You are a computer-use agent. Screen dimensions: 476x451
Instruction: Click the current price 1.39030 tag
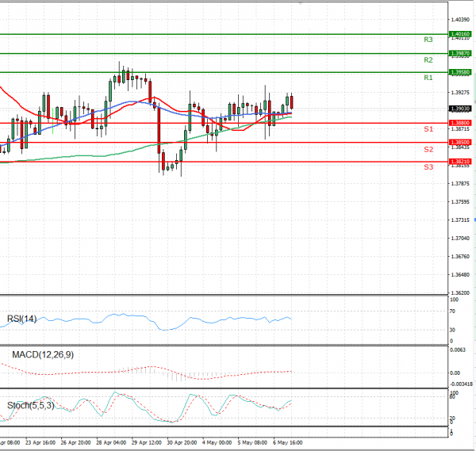[x=460, y=109]
